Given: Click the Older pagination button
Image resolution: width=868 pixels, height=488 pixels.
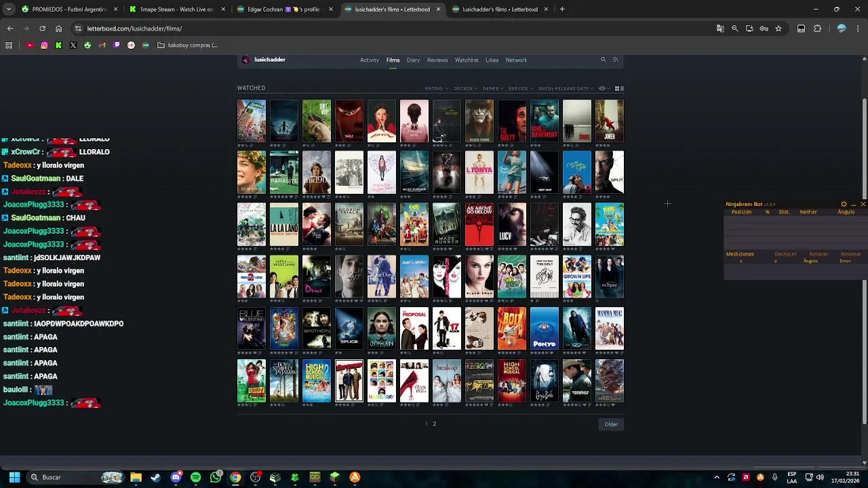Looking at the screenshot, I should (x=611, y=424).
